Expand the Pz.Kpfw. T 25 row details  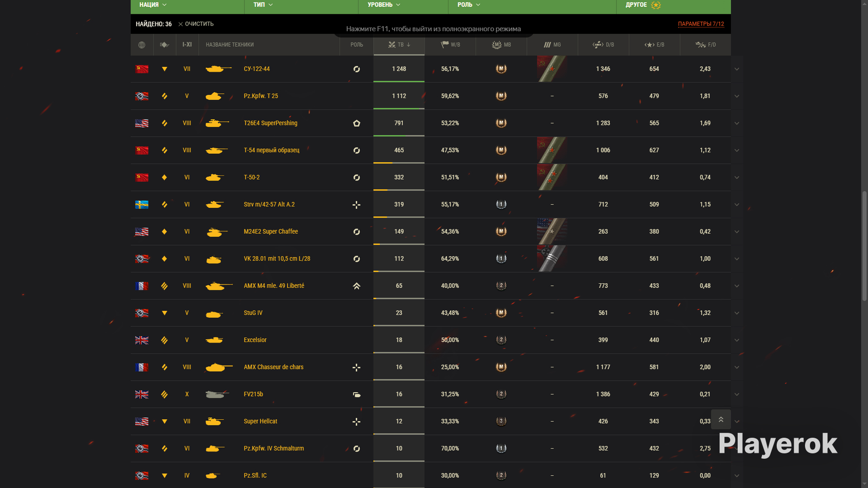coord(737,96)
